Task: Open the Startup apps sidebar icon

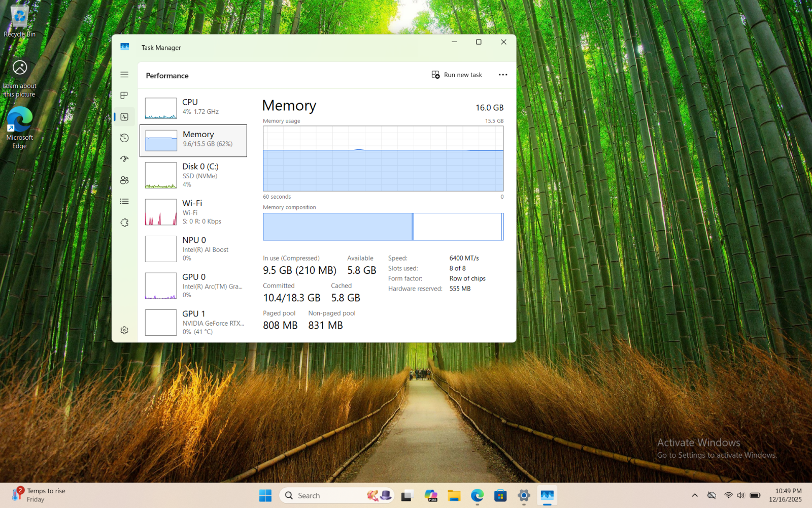Action: tap(124, 159)
